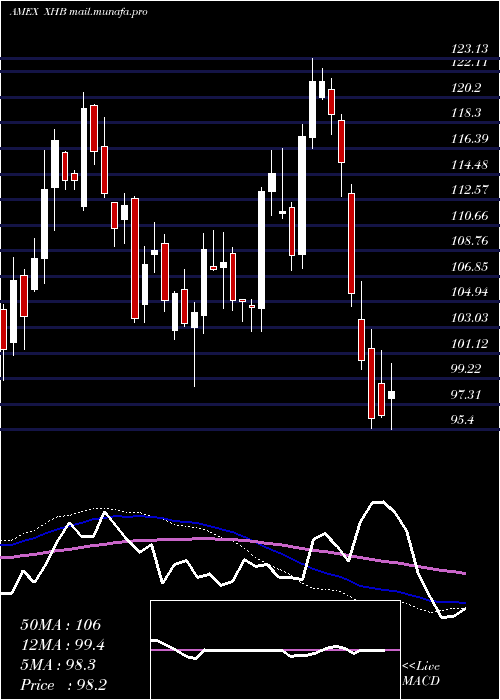Select the 120.2 price level label
500x700 pixels.
click(x=466, y=88)
